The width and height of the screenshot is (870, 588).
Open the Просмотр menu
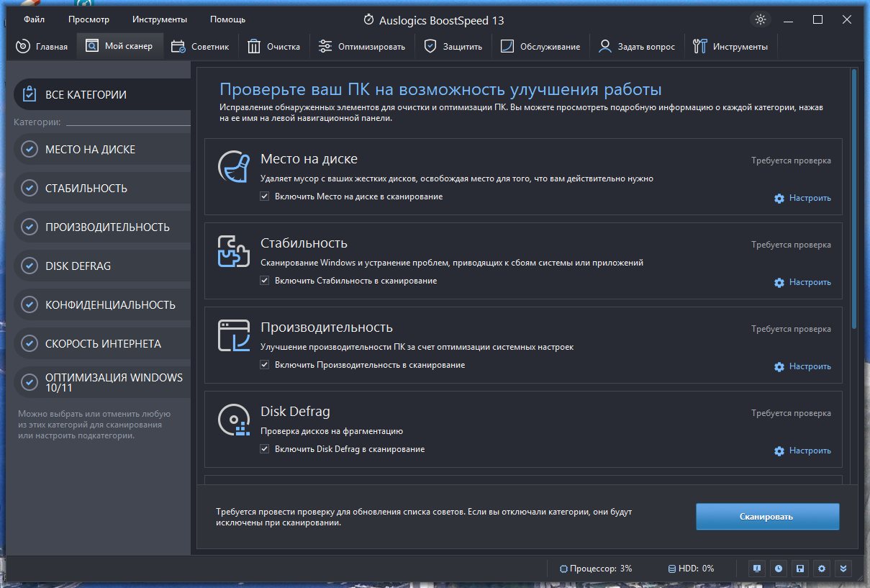89,19
